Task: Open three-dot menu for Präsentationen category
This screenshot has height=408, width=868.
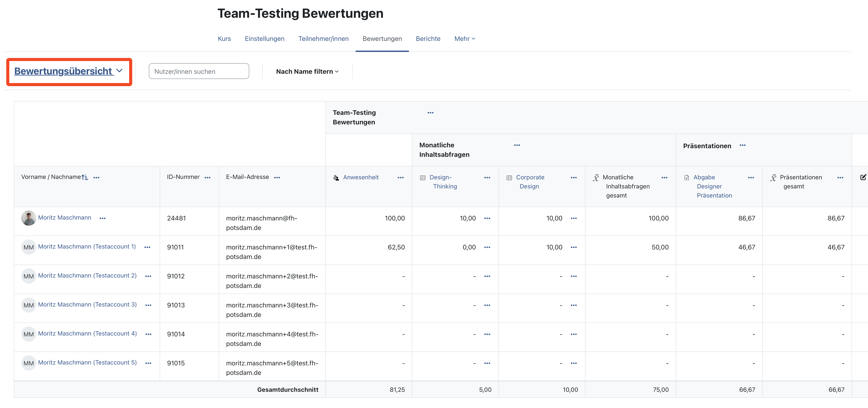Action: pos(742,145)
